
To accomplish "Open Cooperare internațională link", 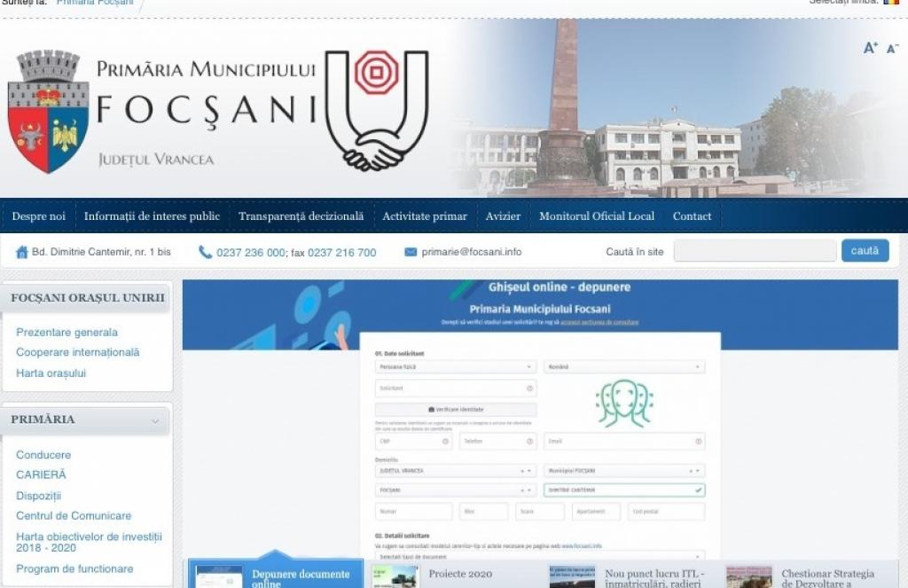I will [x=78, y=352].
